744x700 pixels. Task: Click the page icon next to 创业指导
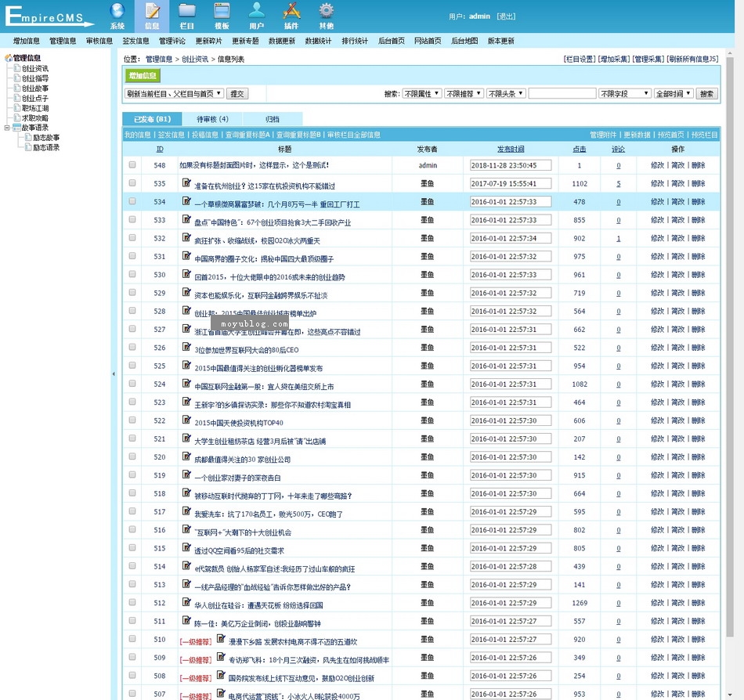(x=17, y=78)
